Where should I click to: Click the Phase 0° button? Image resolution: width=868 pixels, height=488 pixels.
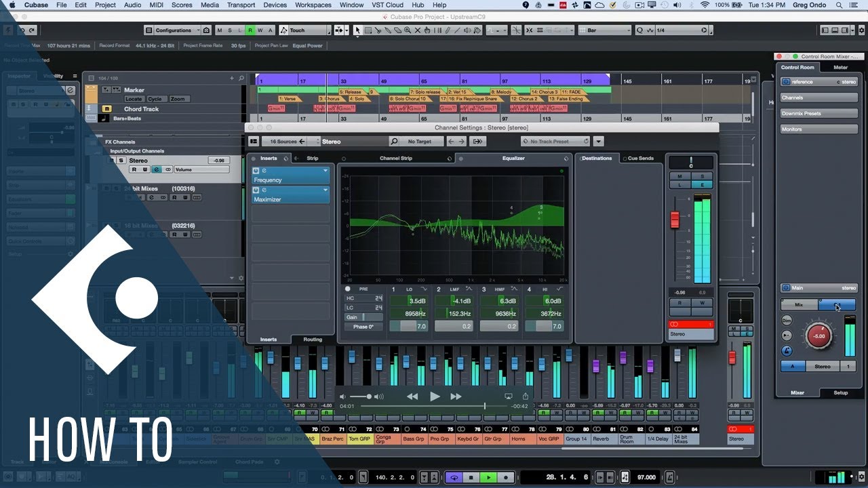point(363,327)
